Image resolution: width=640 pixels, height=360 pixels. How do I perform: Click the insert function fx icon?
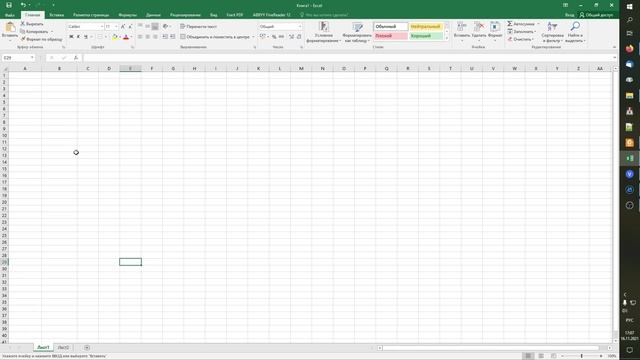(76, 58)
